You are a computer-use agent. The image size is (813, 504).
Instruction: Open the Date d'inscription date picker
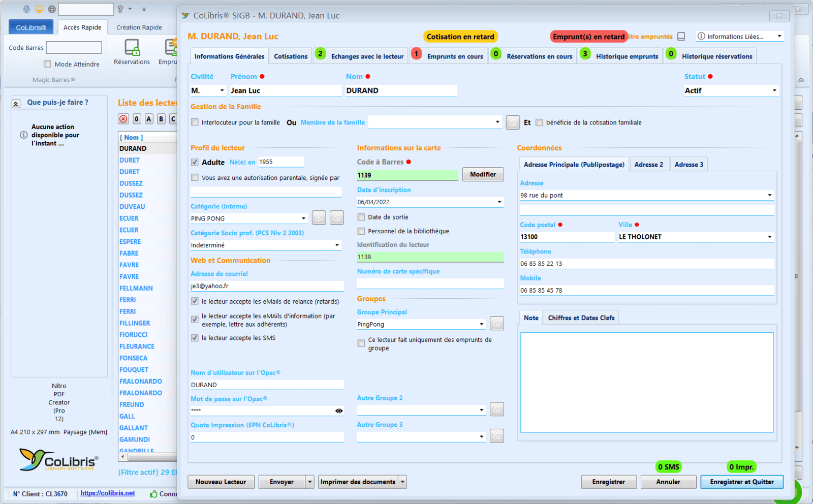point(499,202)
